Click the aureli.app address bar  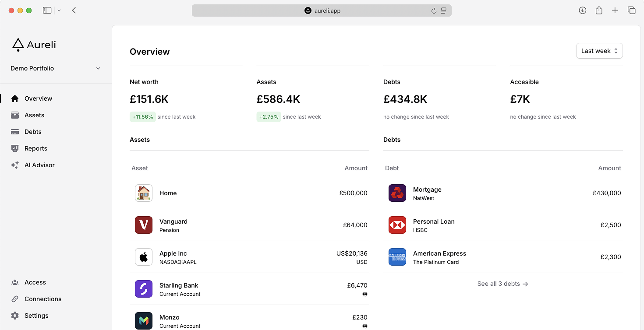(x=322, y=11)
